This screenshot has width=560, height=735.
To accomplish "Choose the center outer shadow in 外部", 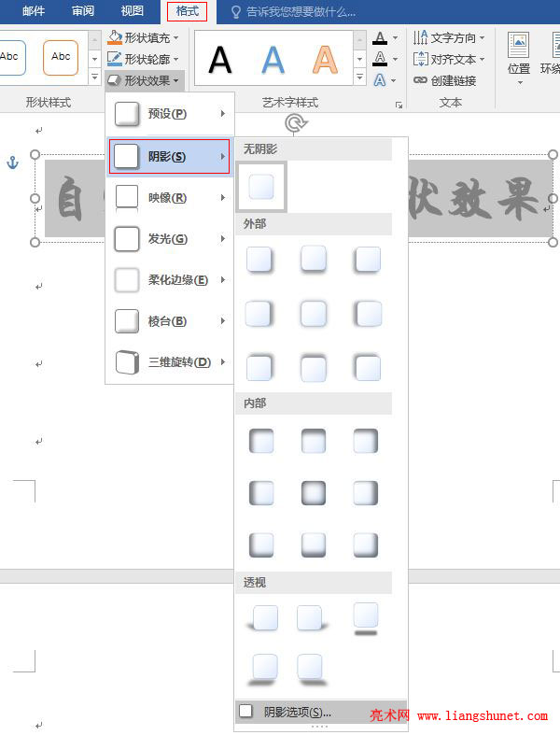I will pyautogui.click(x=314, y=313).
